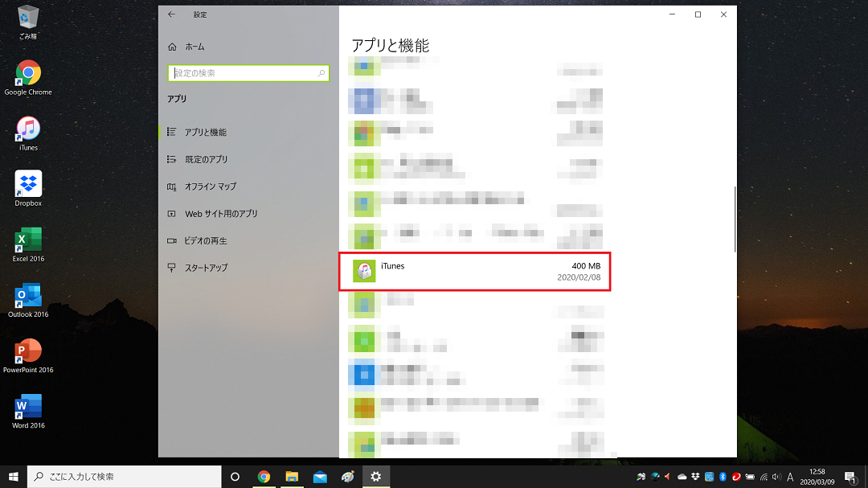Open オフライン マップ settings in the sidebar

[x=209, y=186]
